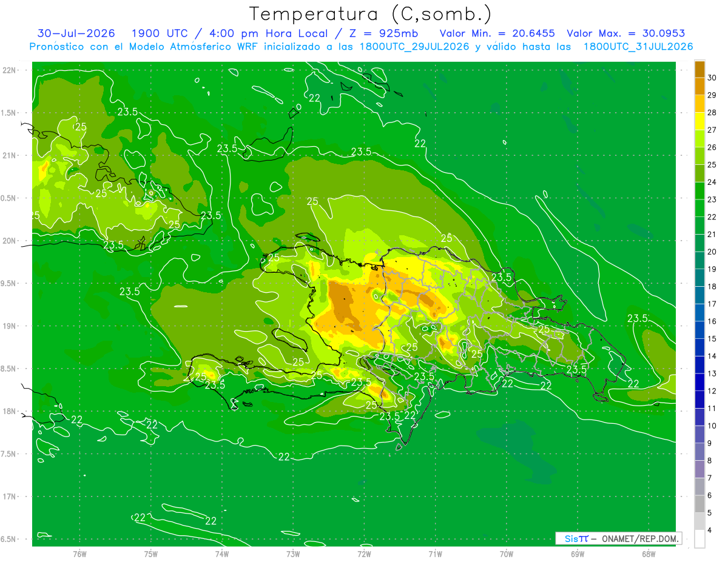Image resolution: width=728 pixels, height=562 pixels.
Task: Click the color scale's "9" label
Action: pos(710,443)
